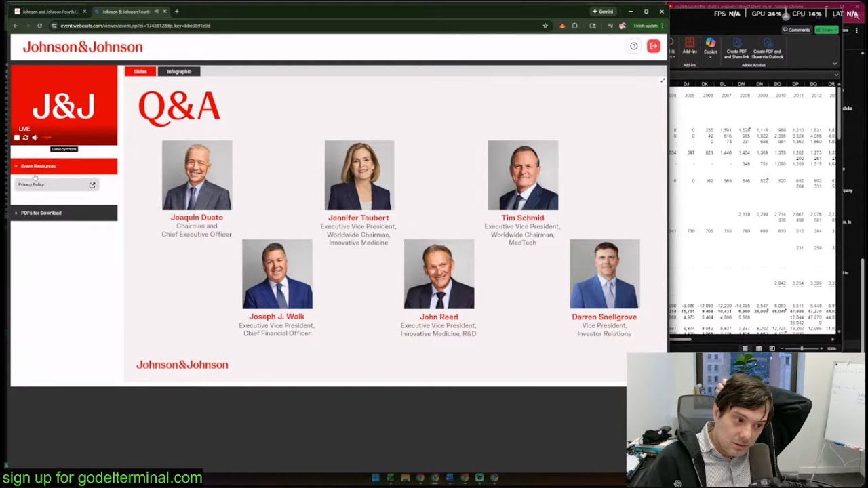Click the orange extension icon in toolbar
This screenshot has height=488, width=868.
tap(562, 26)
